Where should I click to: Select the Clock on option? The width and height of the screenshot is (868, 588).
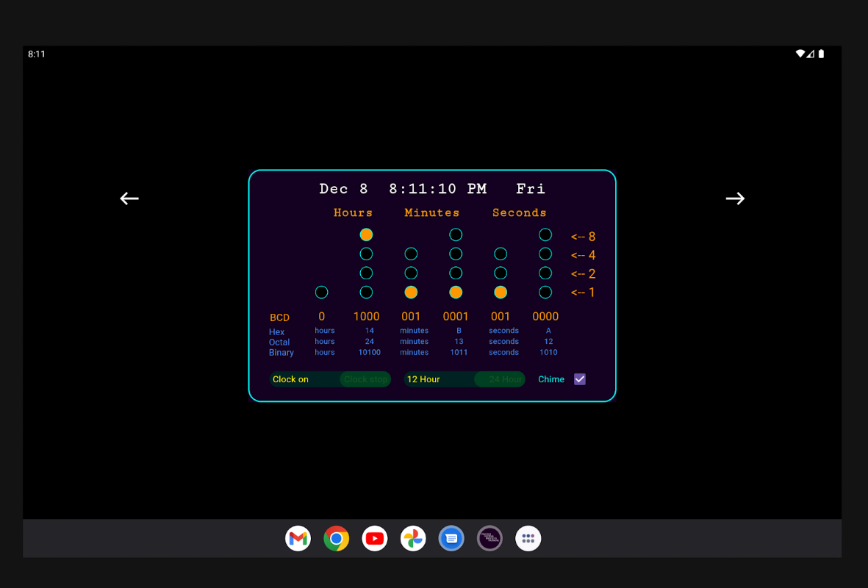coord(290,379)
